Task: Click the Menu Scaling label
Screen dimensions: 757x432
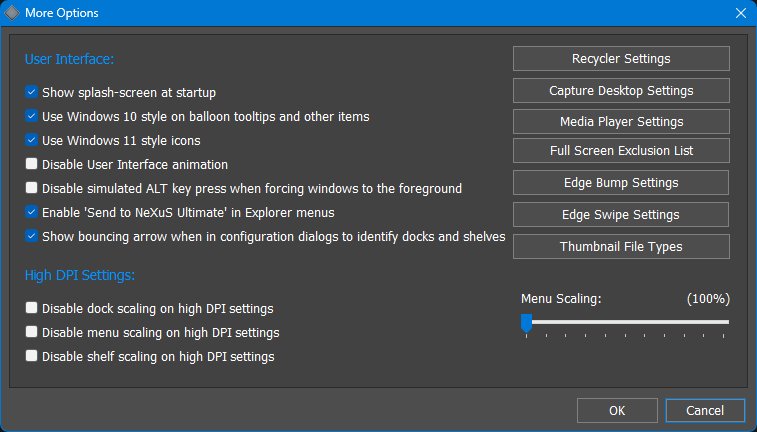Action: pyautogui.click(x=561, y=299)
